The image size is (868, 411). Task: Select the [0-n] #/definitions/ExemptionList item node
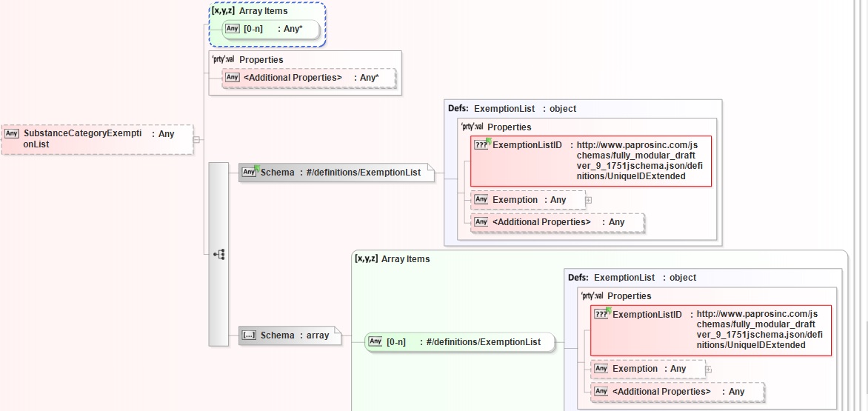(x=460, y=342)
